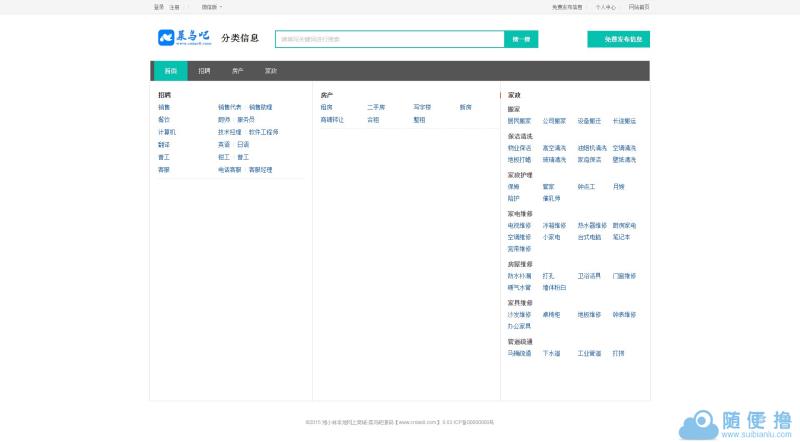
Task: Open the 电话客服 job link
Action: (x=229, y=170)
